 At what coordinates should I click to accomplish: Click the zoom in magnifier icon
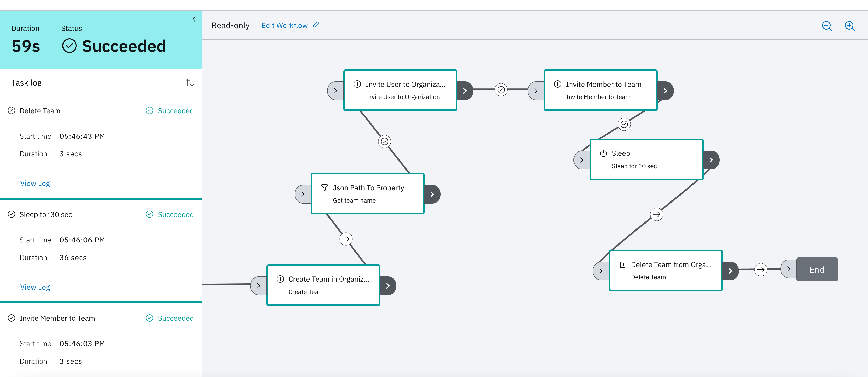[x=850, y=26]
